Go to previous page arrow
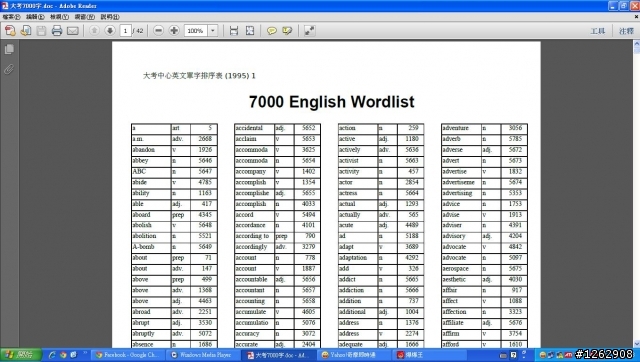 [x=94, y=31]
